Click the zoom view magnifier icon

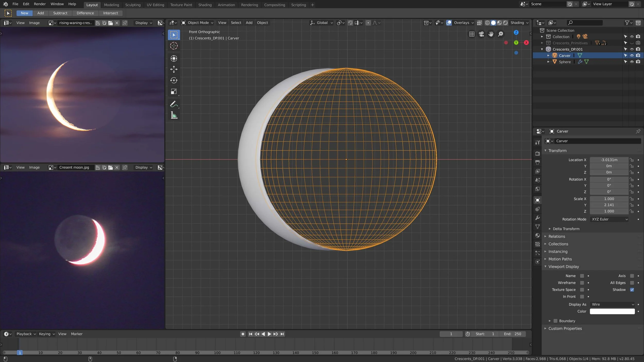coord(501,34)
